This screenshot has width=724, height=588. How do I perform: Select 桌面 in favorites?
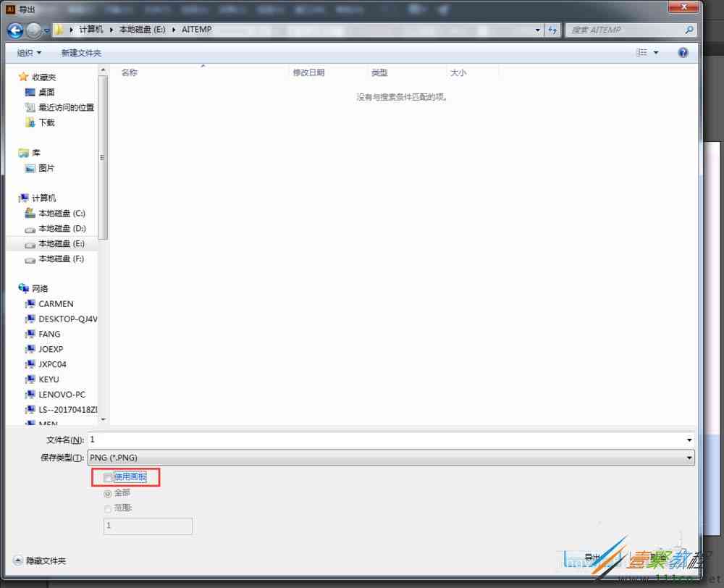pos(40,93)
